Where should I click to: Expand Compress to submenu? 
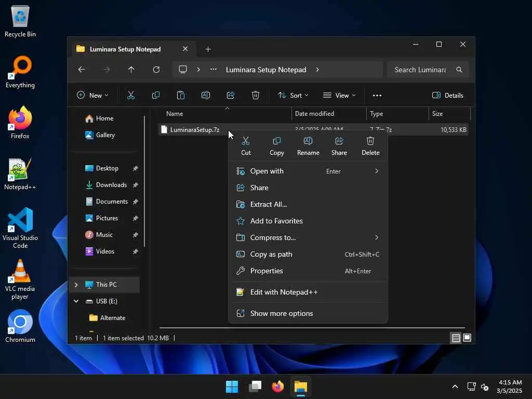click(376, 237)
